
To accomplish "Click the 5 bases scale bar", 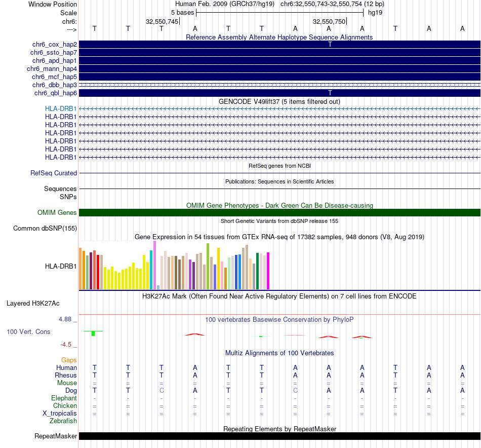I will pos(279,13).
